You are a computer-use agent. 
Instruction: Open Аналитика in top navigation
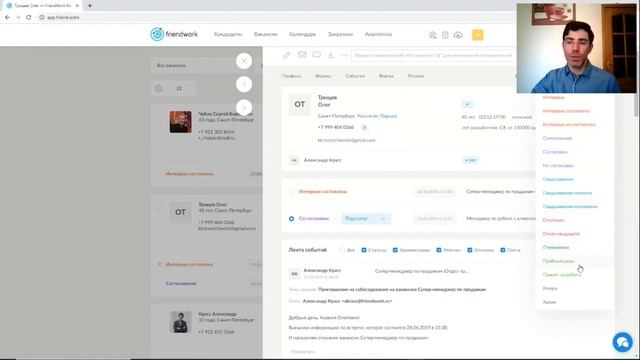pyautogui.click(x=378, y=34)
